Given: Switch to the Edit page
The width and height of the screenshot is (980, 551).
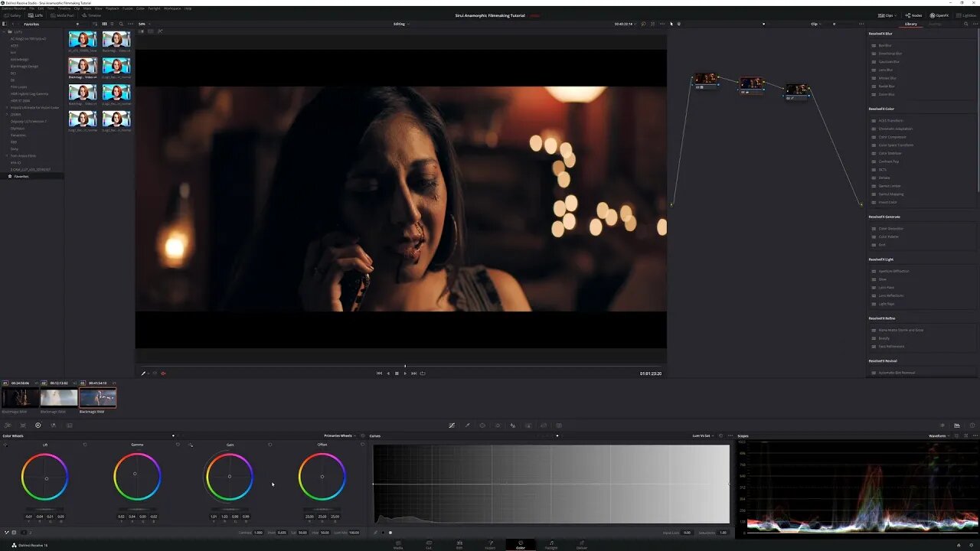Looking at the screenshot, I should pos(459,545).
